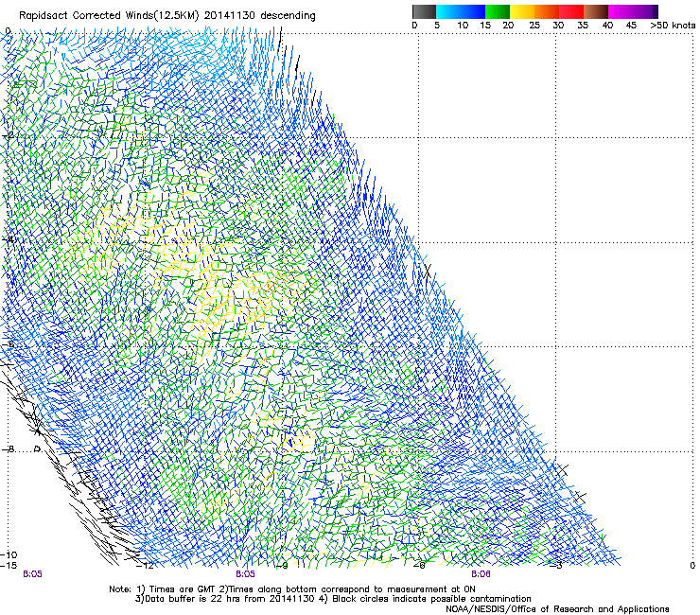Click the '20141130 descending' text in the title
Screen dimensions: 700x615
[x=260, y=16]
